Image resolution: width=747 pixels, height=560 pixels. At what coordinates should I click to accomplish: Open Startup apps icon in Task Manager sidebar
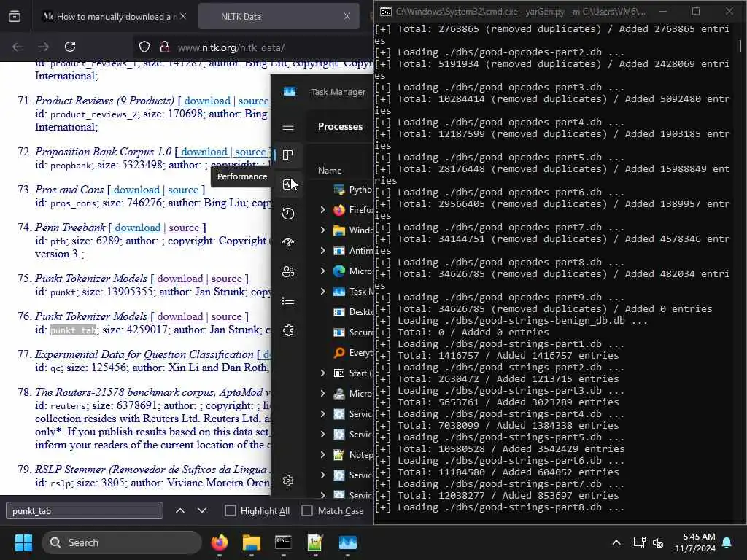tap(287, 242)
